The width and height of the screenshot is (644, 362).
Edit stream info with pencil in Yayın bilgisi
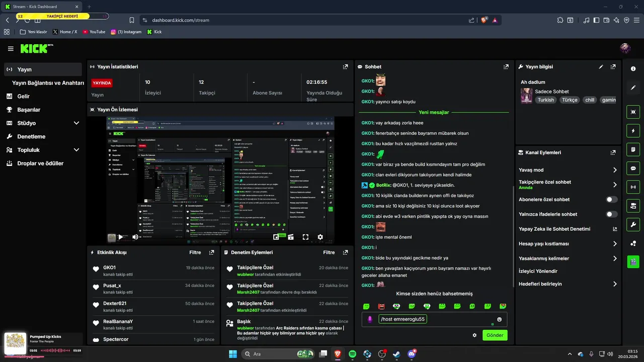601,66
